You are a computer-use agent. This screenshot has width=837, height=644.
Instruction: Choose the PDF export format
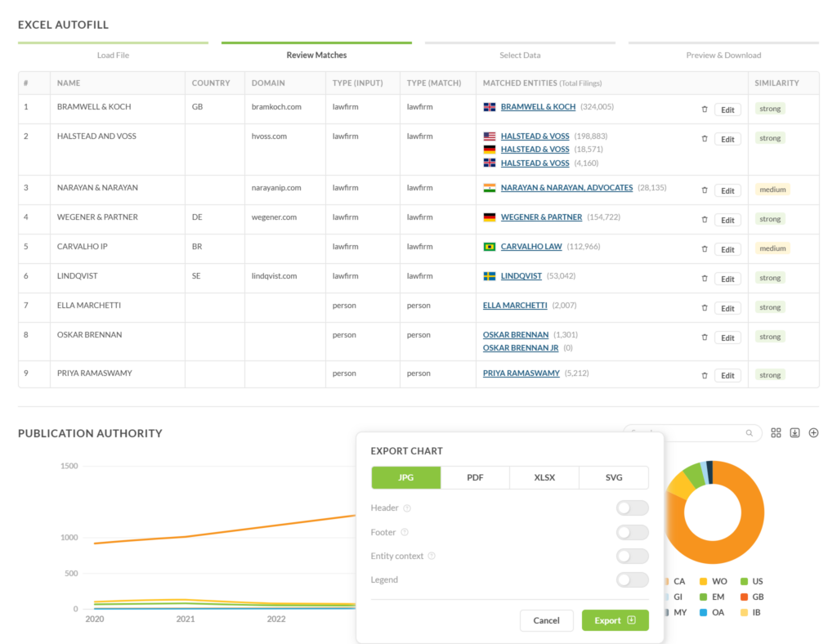click(x=475, y=477)
